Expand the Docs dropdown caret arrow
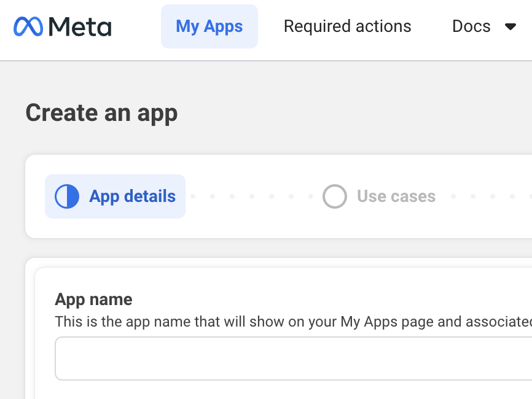 click(510, 26)
